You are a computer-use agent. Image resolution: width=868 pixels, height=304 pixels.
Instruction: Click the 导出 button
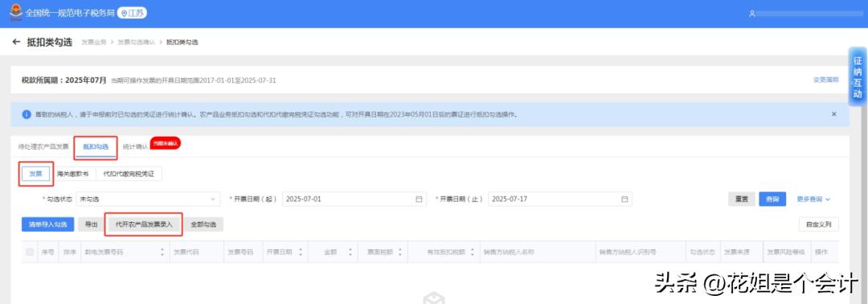pos(92,224)
